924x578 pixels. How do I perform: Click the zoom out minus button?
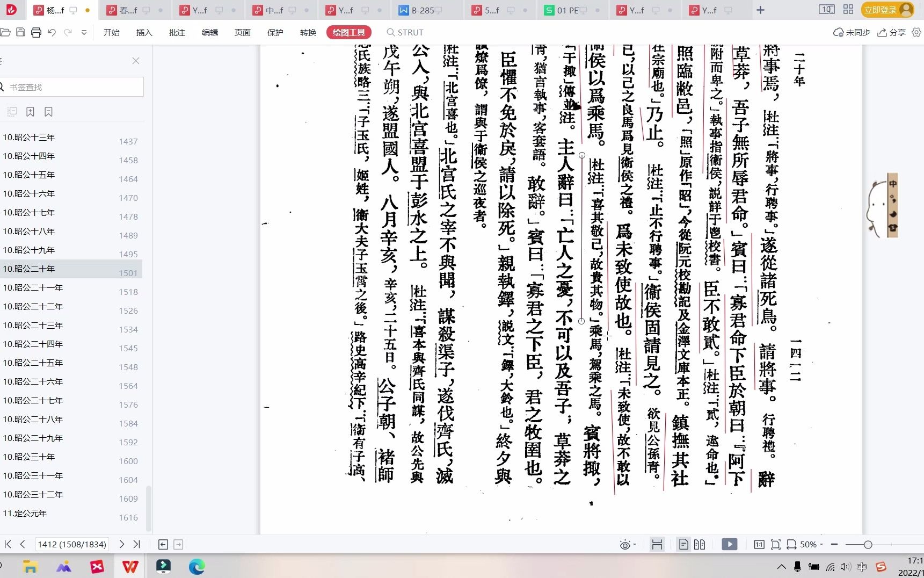[834, 544]
